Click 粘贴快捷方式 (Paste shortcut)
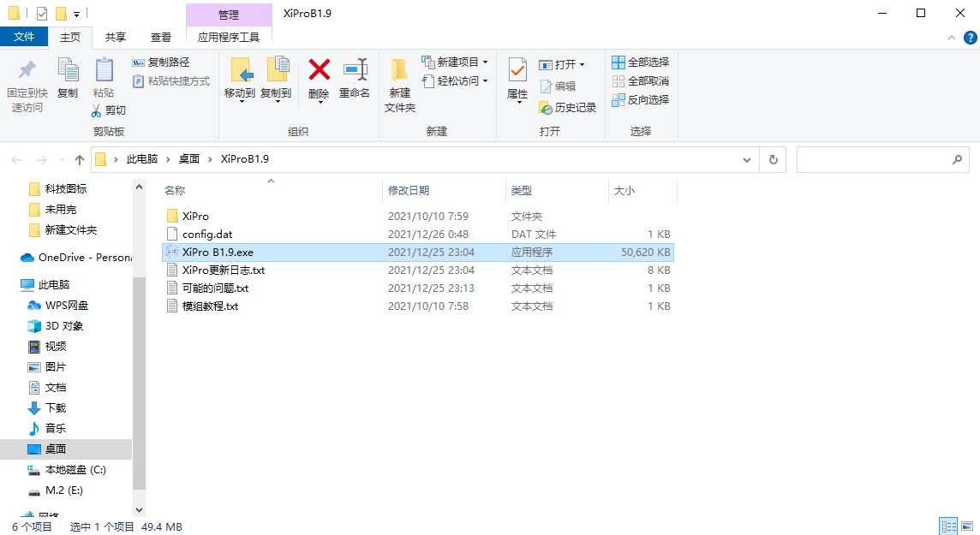Viewport: 980px width, 535px height. pos(170,81)
